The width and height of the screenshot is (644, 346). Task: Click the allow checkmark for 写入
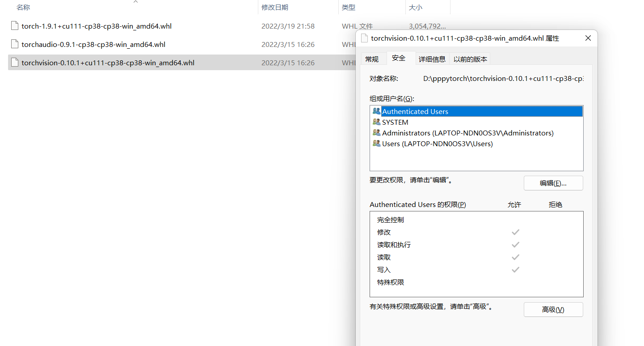coord(515,270)
